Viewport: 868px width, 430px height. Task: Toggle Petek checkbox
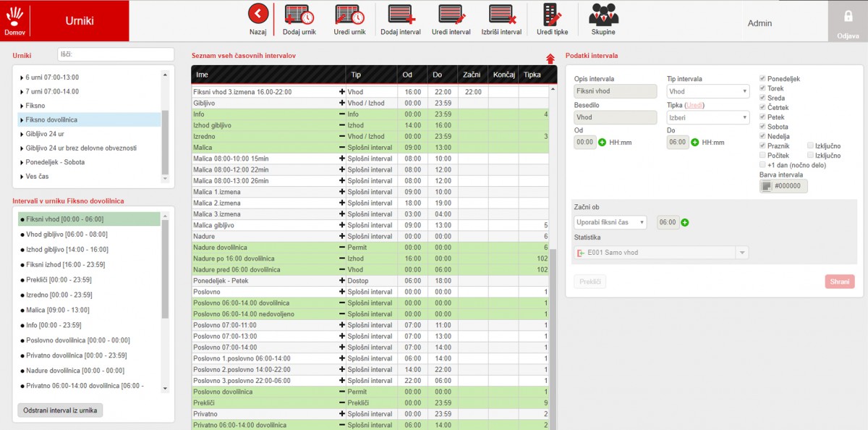click(762, 117)
